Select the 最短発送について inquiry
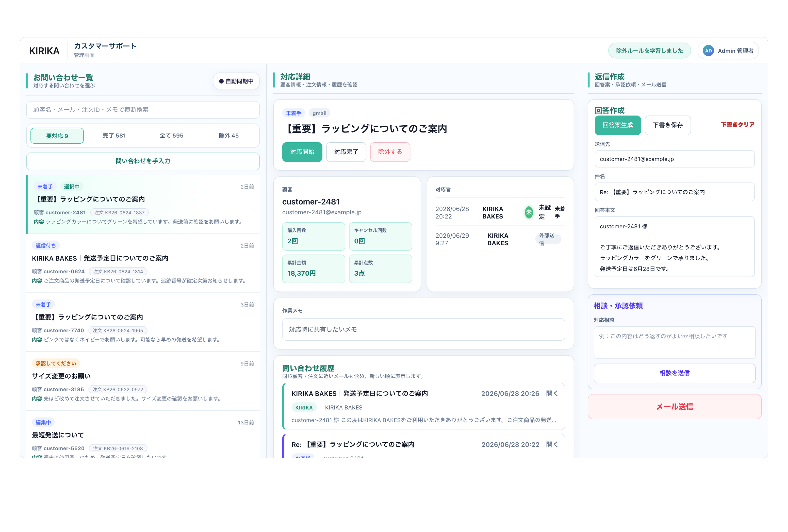Image resolution: width=788 pixels, height=532 pixels. (x=143, y=435)
